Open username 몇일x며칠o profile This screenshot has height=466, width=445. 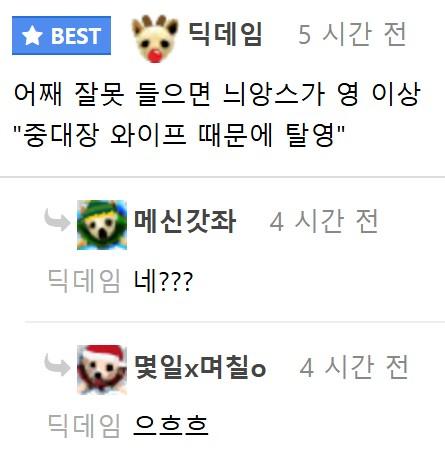tap(200, 367)
